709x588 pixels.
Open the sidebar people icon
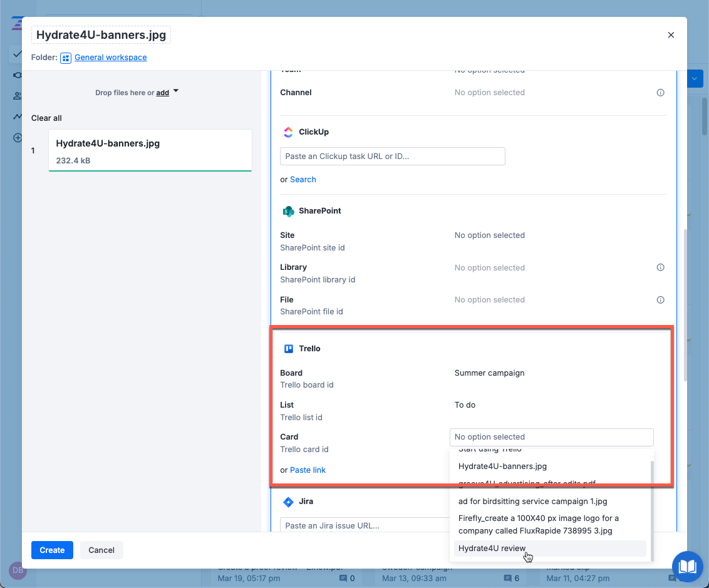[18, 96]
